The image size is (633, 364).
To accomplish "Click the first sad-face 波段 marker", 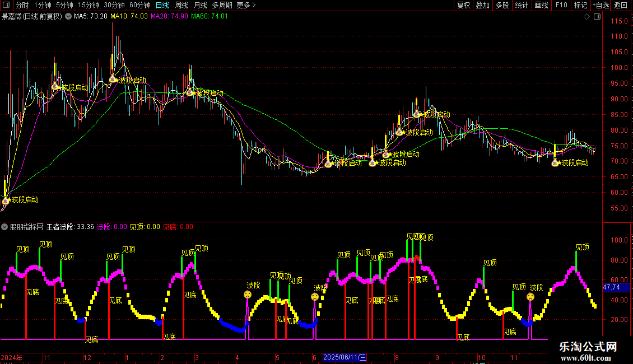I will point(248,295).
